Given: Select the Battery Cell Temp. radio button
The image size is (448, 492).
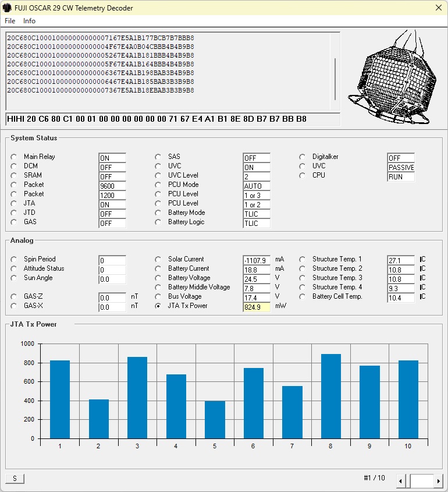Looking at the screenshot, I should point(302,297).
